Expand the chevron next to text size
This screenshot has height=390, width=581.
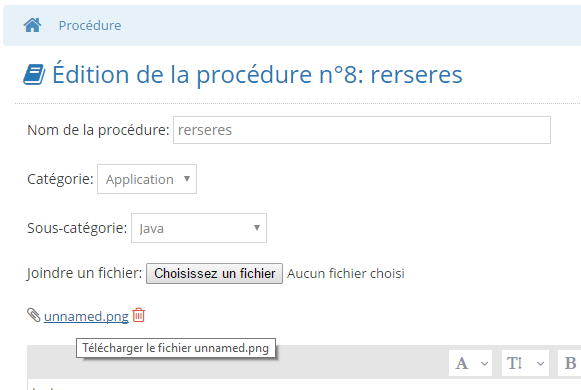point(541,364)
